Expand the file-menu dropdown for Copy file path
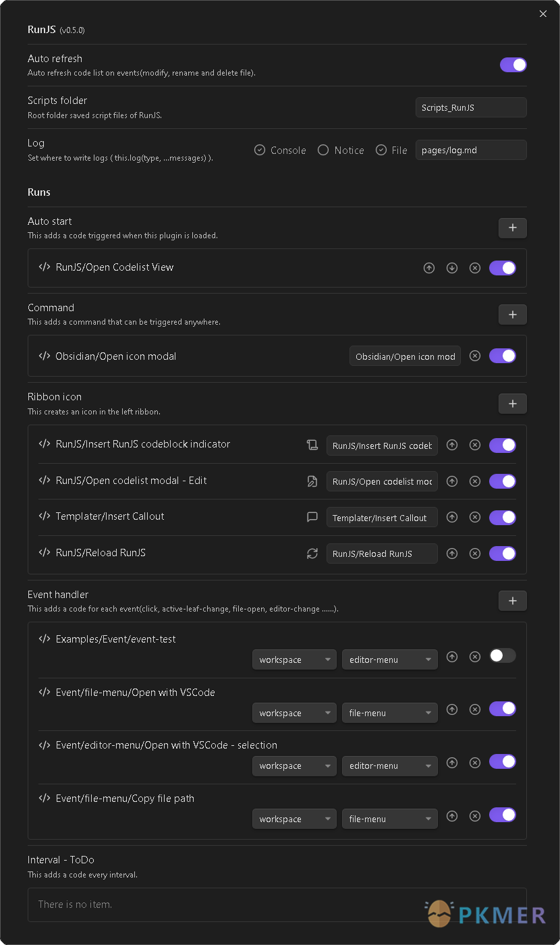The height and width of the screenshot is (945, 560). coord(389,819)
